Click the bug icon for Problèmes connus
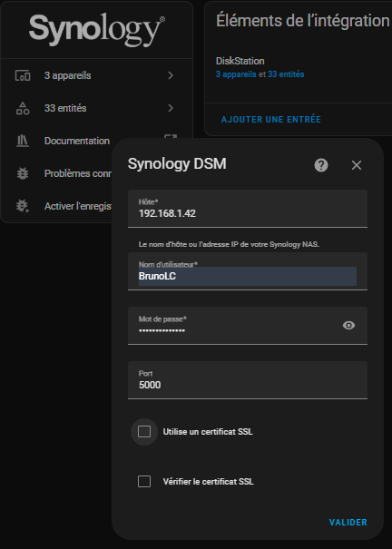The image size is (392, 549). [x=23, y=173]
